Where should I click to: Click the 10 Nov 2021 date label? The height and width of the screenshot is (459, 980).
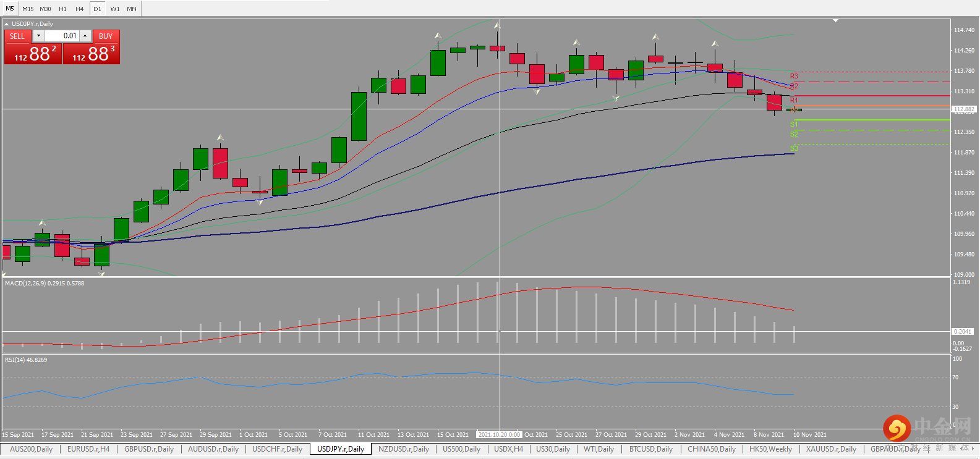click(x=810, y=435)
